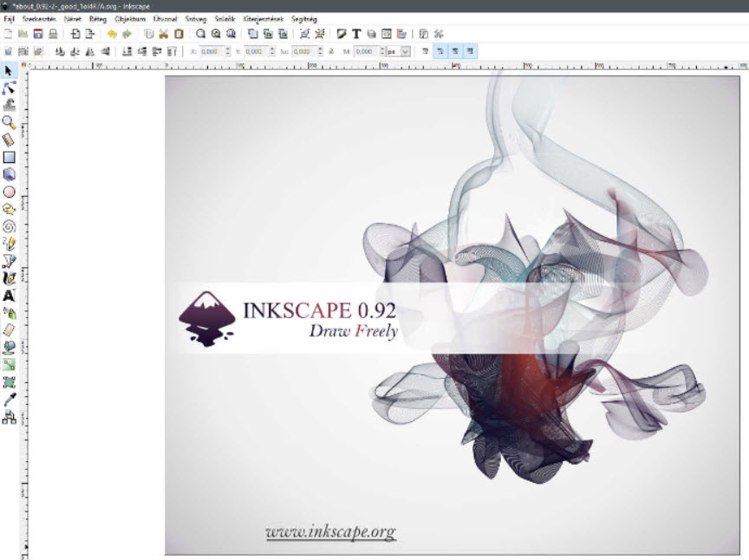Screen dimensions: 749x560
Task: Click Y position spinner arrows
Action: point(272,51)
